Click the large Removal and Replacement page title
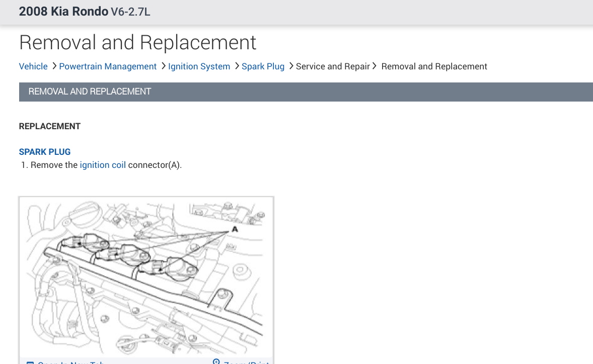Image resolution: width=593 pixels, height=364 pixels. point(137,42)
